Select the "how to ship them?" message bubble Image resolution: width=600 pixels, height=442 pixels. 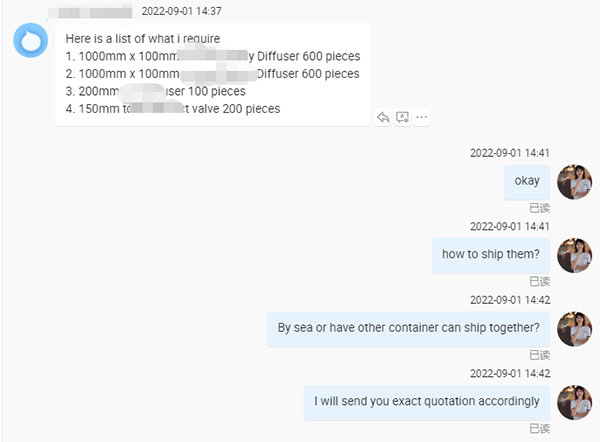point(491,256)
